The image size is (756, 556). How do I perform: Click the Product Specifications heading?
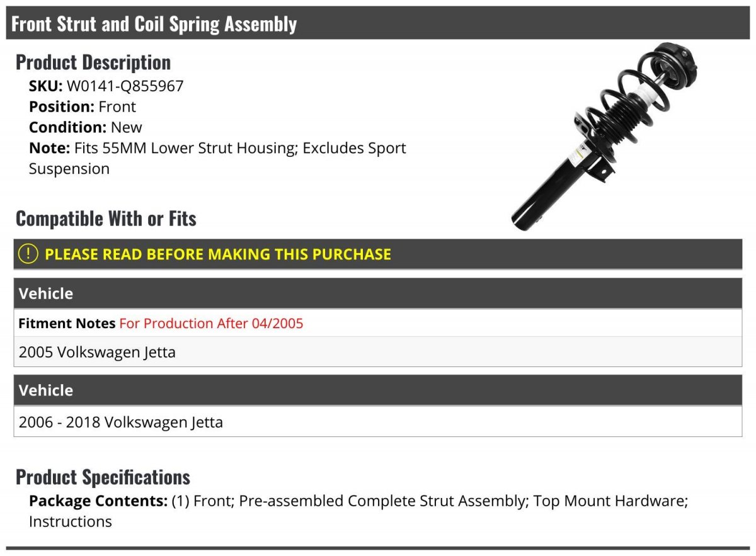[x=103, y=477]
